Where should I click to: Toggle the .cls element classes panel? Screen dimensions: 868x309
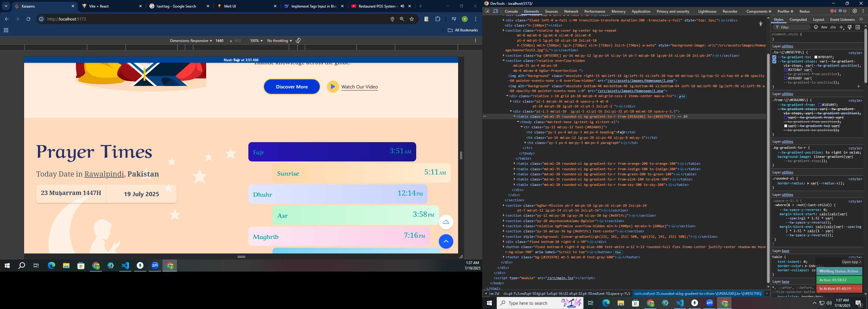click(833, 27)
